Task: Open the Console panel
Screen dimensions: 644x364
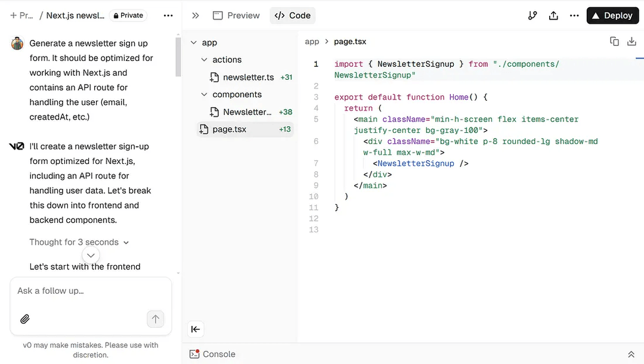Action: click(x=212, y=354)
